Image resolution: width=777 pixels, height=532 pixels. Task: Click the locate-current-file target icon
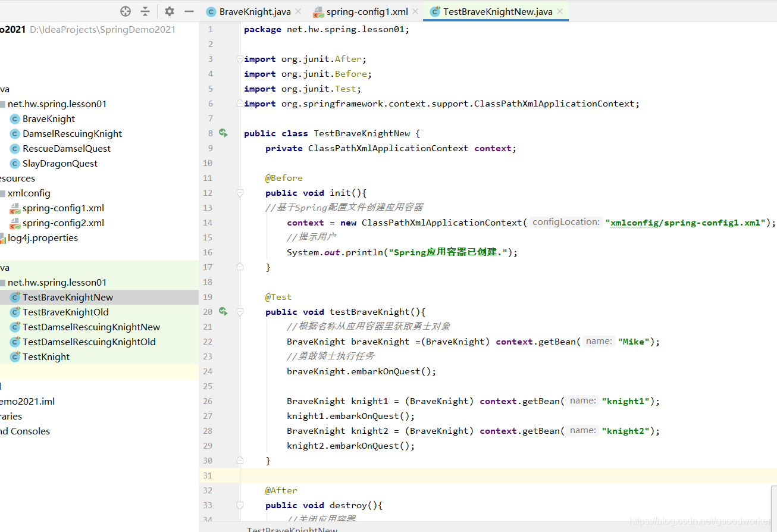pos(126,11)
